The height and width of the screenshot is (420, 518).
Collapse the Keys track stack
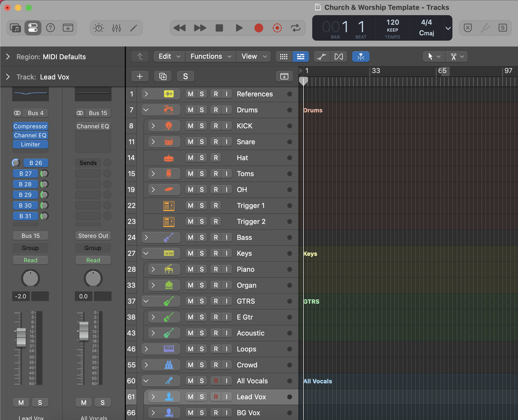(146, 253)
